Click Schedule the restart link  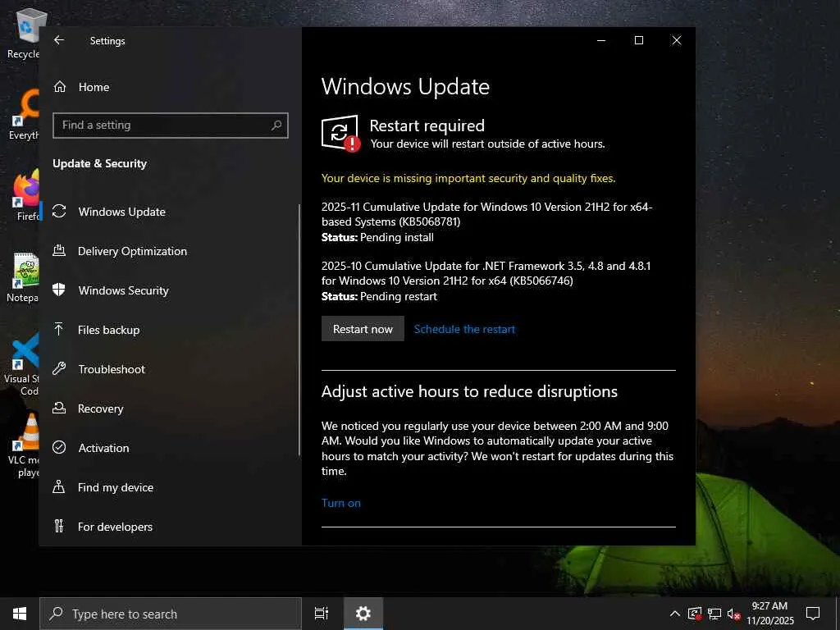pos(464,329)
